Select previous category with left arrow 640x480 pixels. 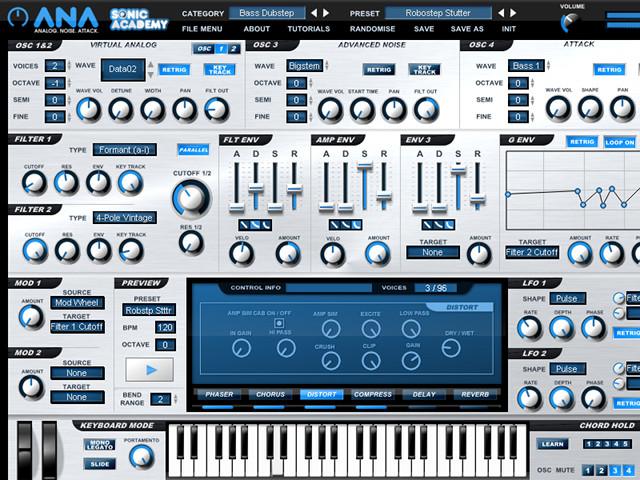(314, 13)
